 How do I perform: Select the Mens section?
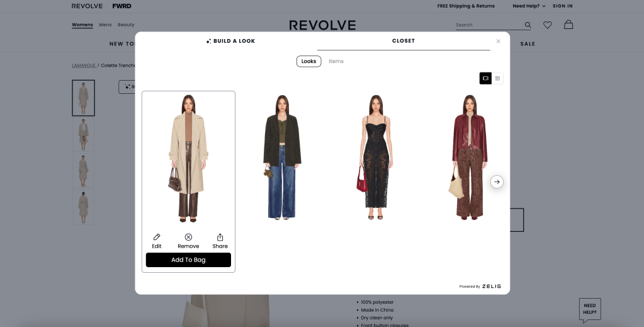coord(105,25)
